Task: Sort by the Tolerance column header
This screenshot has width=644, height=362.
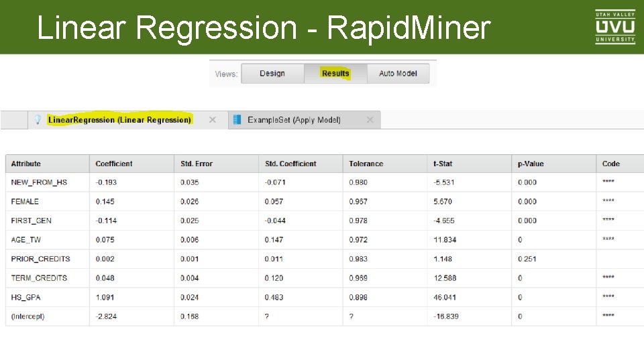Action: 385,164
